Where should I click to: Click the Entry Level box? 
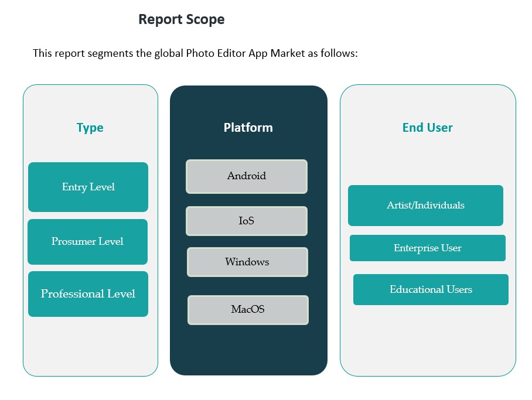[x=88, y=187]
